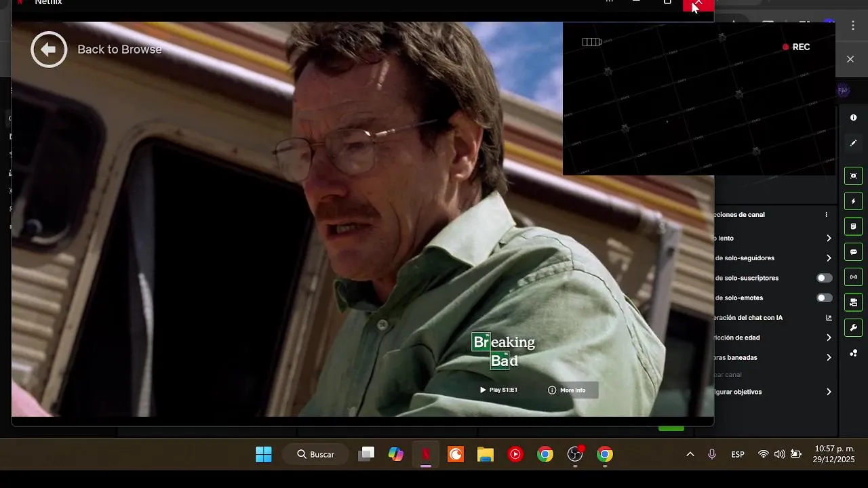Screen dimensions: 868x488
Task: Open File Explorer from the taskbar
Action: click(x=486, y=454)
